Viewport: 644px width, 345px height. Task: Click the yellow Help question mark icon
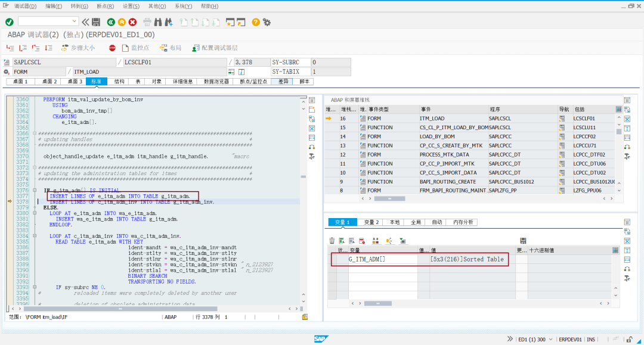point(256,22)
